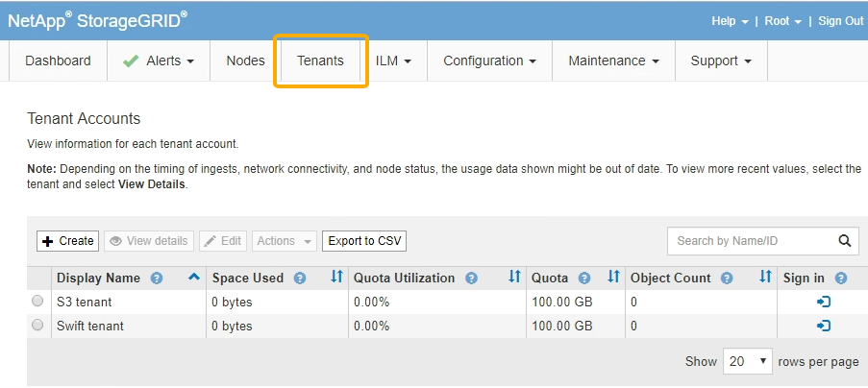Select the S3 tenant radio button
The image size is (868, 388).
click(37, 302)
